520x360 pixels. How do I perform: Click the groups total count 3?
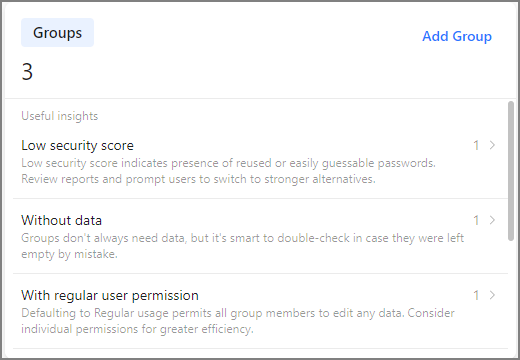[27, 72]
